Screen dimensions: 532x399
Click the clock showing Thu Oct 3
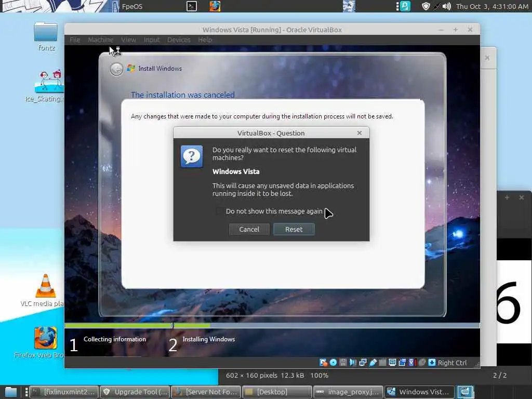pyautogui.click(x=492, y=6)
